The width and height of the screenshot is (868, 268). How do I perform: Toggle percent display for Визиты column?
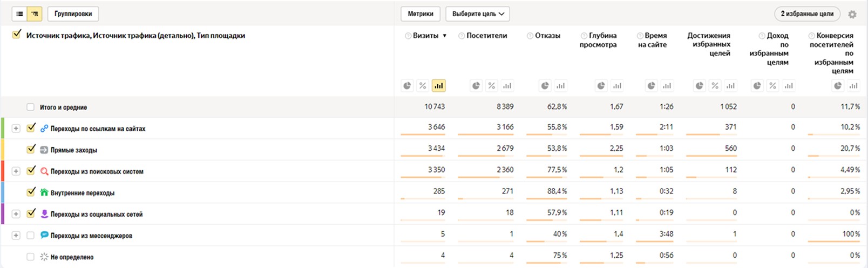pos(423,85)
